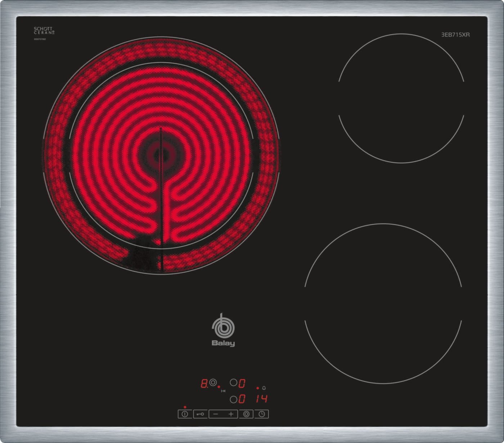The height and width of the screenshot is (443, 504).
Task: Toggle the key-shaped child lock button
Action: (x=200, y=414)
